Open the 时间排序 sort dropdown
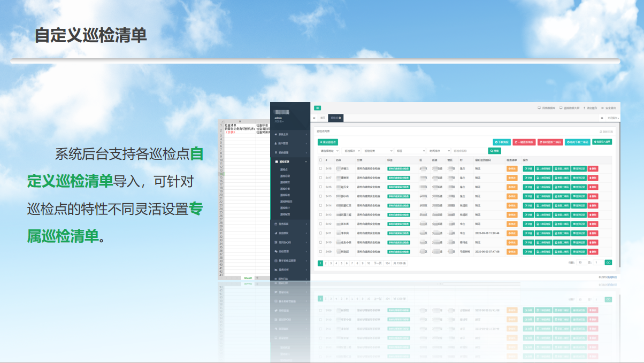644x363 pixels. pos(440,151)
